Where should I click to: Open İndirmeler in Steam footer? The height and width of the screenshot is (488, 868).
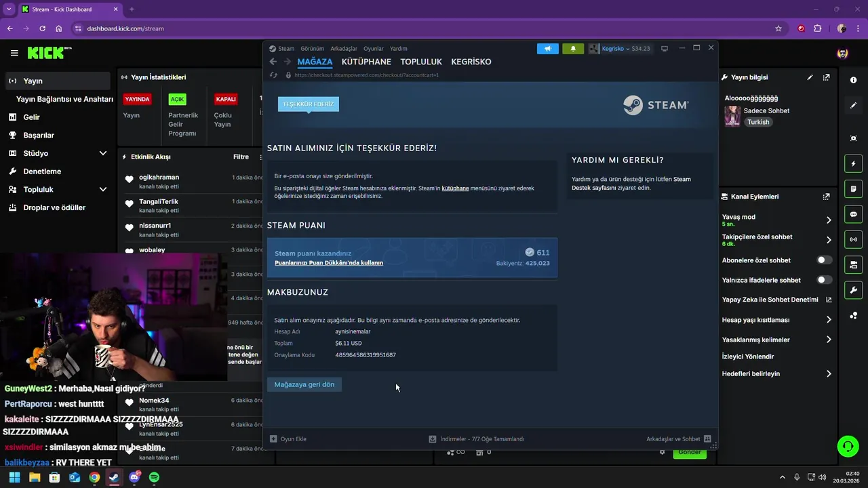[477, 439]
